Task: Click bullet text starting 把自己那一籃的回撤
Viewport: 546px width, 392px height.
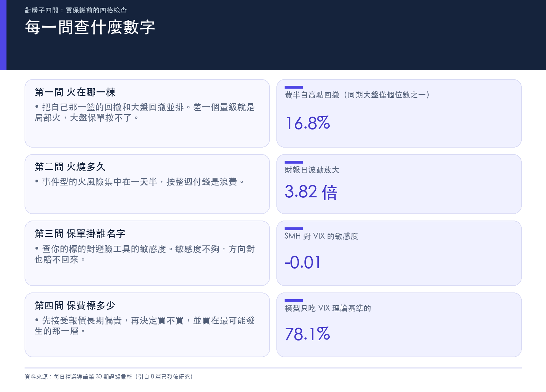Action: (145, 112)
